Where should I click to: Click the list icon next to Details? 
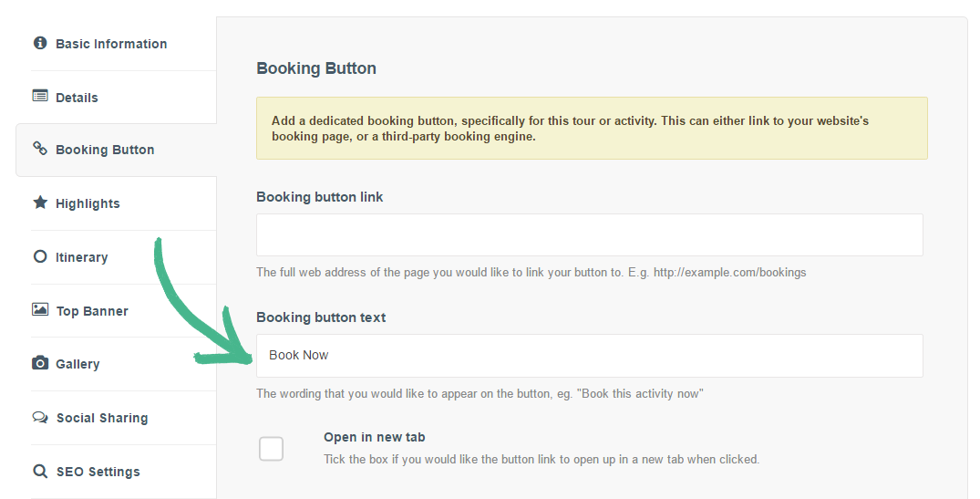40,96
